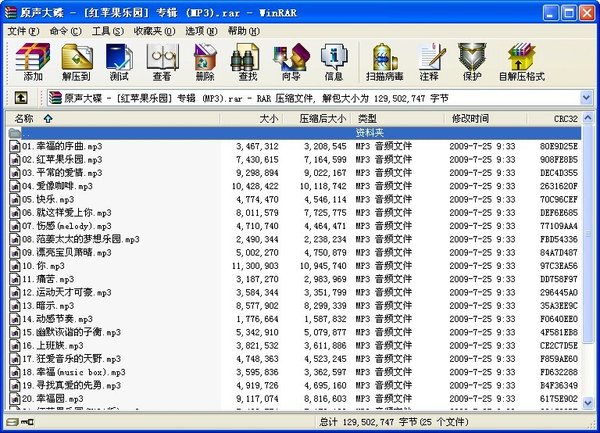The height and width of the screenshot is (433, 600).
Task: Click WinRAR icon in the title bar
Action: [10, 12]
